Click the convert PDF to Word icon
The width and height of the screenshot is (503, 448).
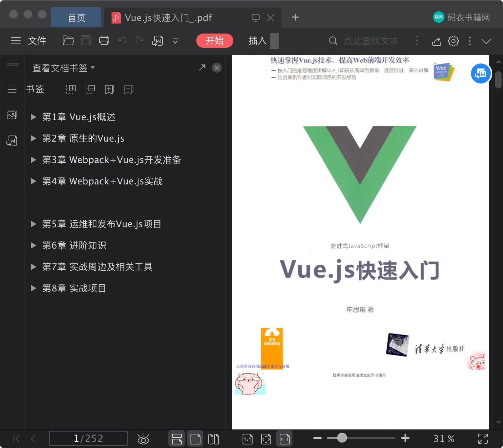coord(157,41)
